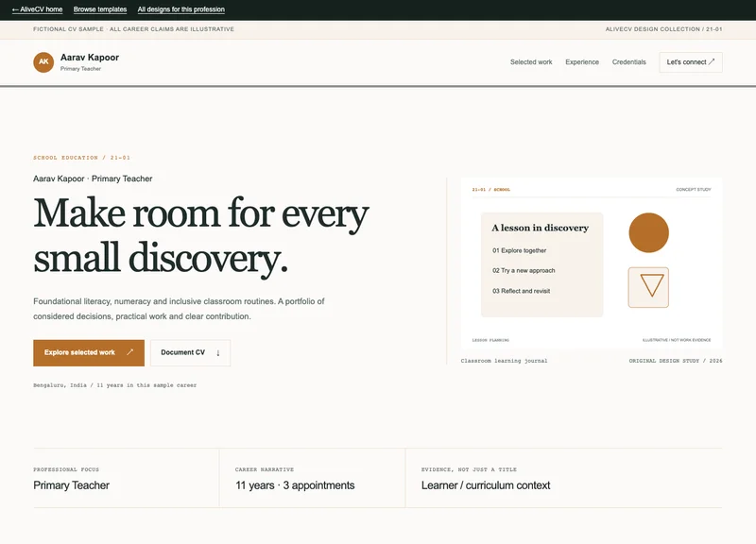Go to Credentials in the navigation

(x=628, y=62)
